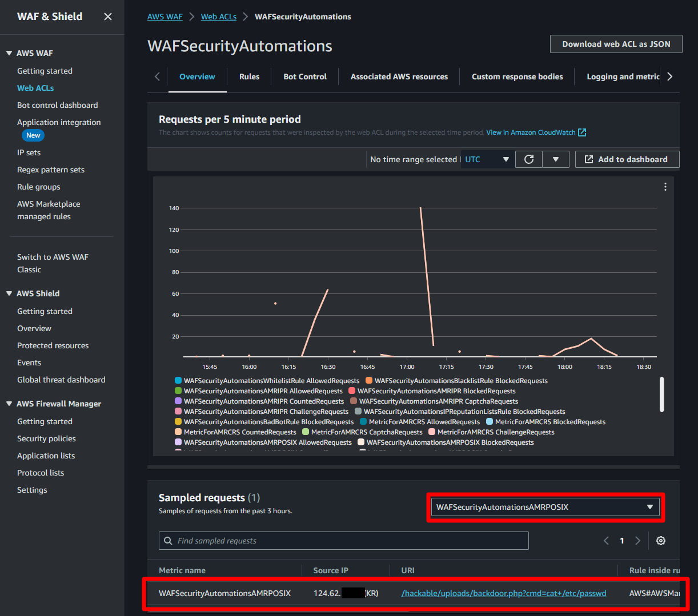Open the chart three-dot options menu
698x616 pixels.
[x=665, y=187]
